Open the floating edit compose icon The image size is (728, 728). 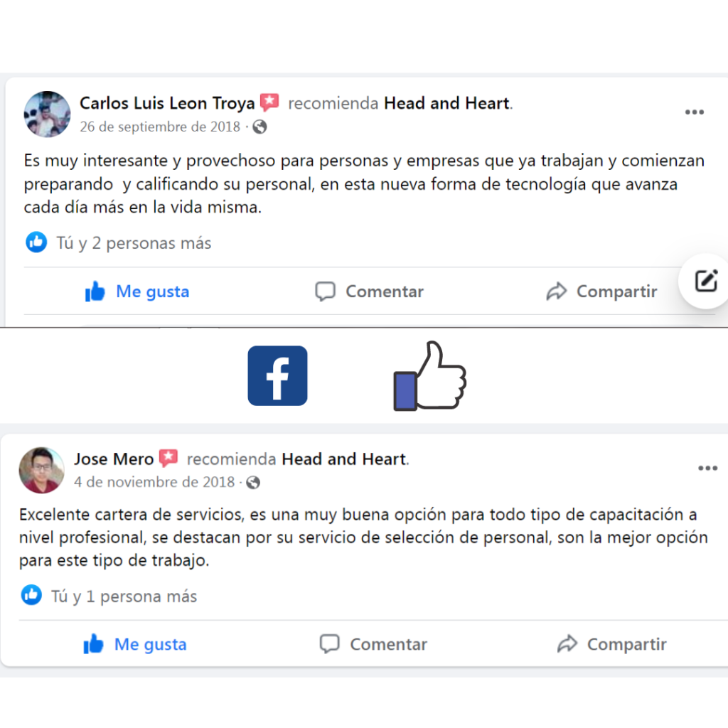click(706, 281)
